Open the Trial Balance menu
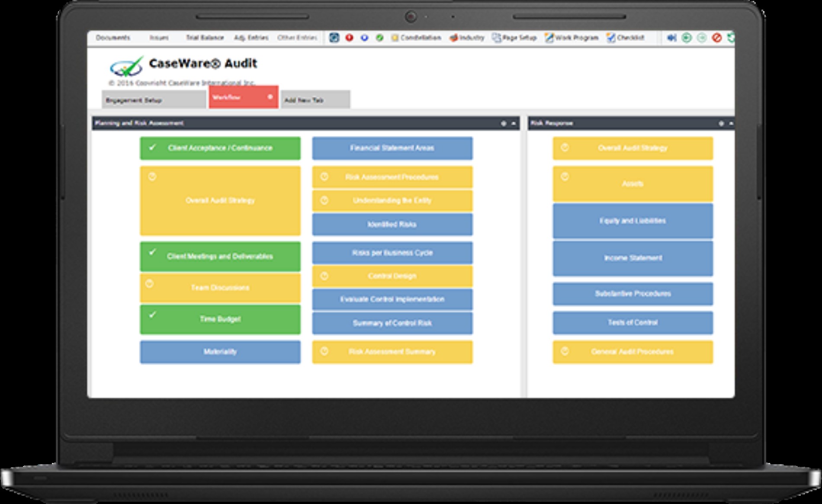This screenshot has width=822, height=504. [x=205, y=38]
